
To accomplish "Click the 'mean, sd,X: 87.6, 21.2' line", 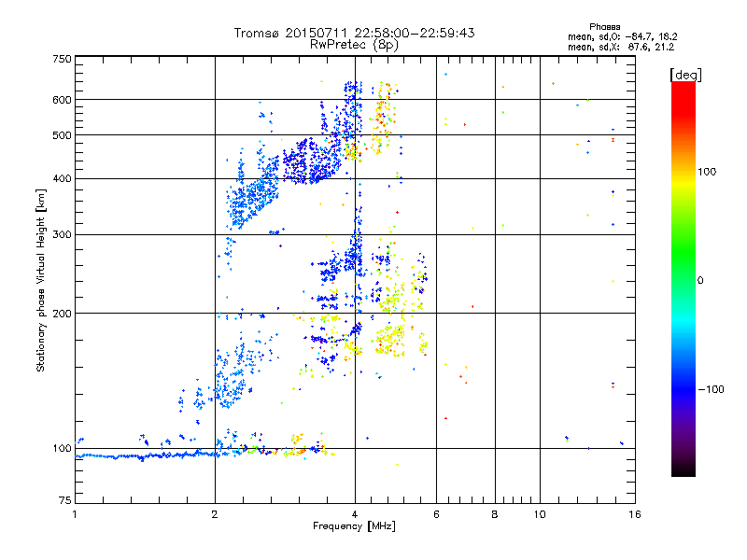I will click(x=621, y=47).
